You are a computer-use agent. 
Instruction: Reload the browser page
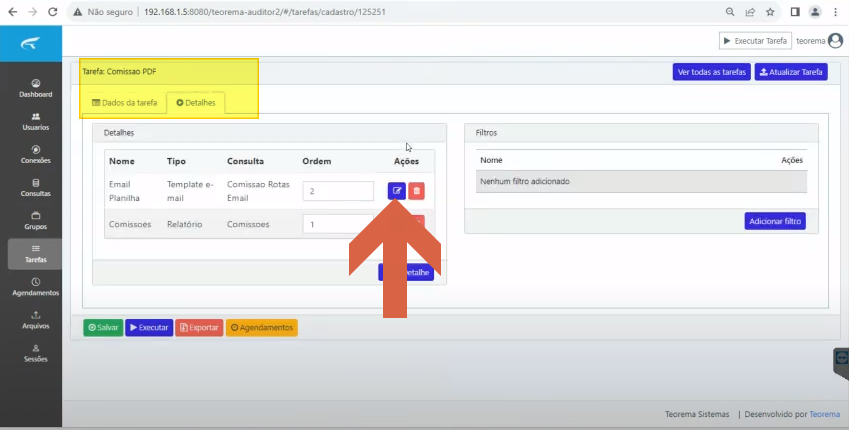(x=53, y=12)
